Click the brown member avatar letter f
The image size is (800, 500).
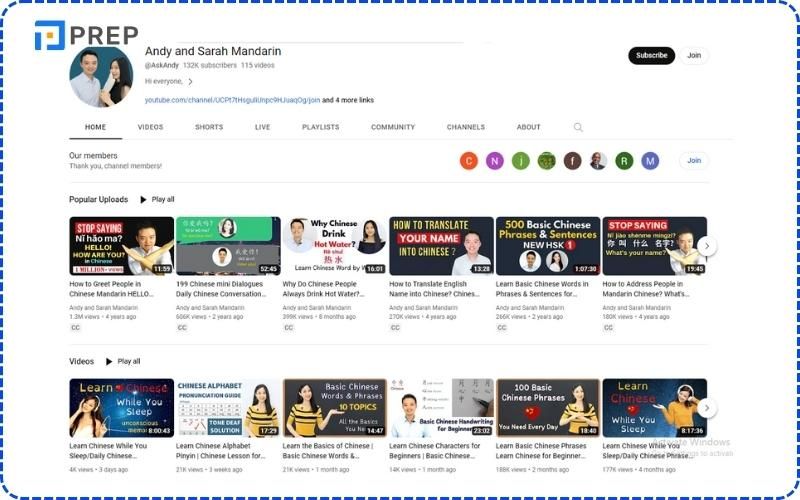tap(572, 161)
